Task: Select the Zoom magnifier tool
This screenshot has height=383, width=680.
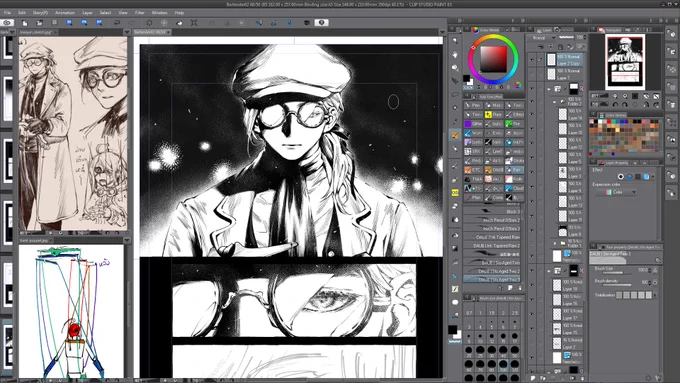Action: [454, 41]
